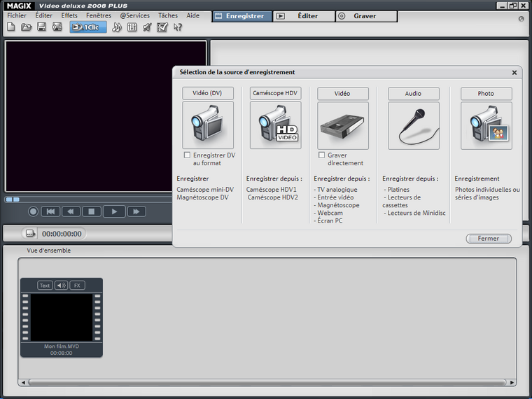Click storyboard scrollbar right arrow
Screen dimensions: 532x399
(512, 382)
